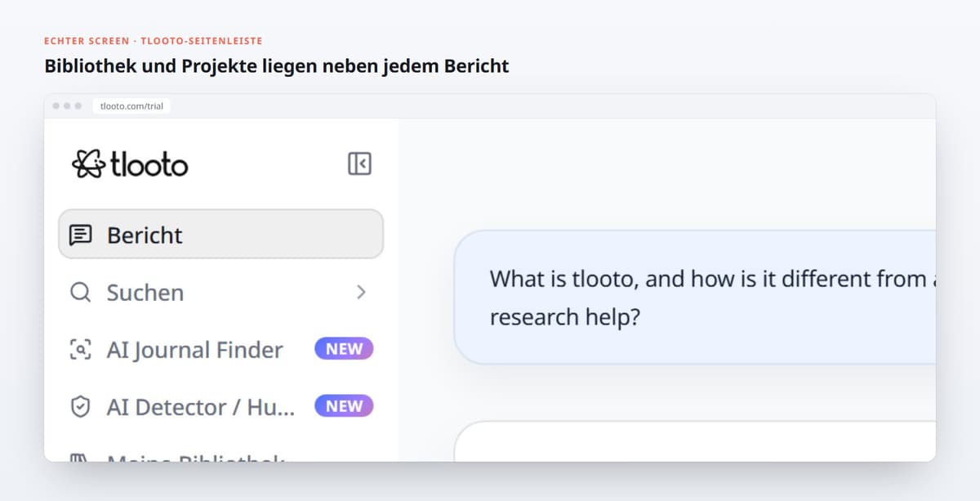Open the Suchen menu item
Viewport: 980px width, 501px height.
tap(220, 292)
